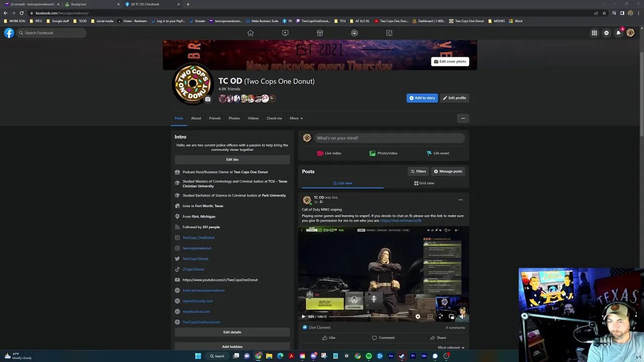644x362 pixels.
Task: Click Edit bio
Action: point(232,159)
